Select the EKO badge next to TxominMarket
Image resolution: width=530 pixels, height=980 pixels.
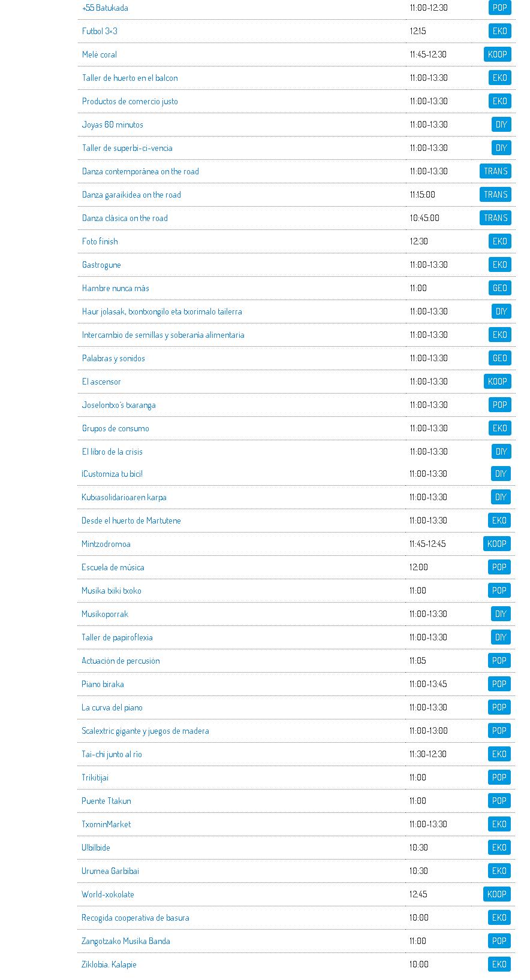pyautogui.click(x=499, y=824)
